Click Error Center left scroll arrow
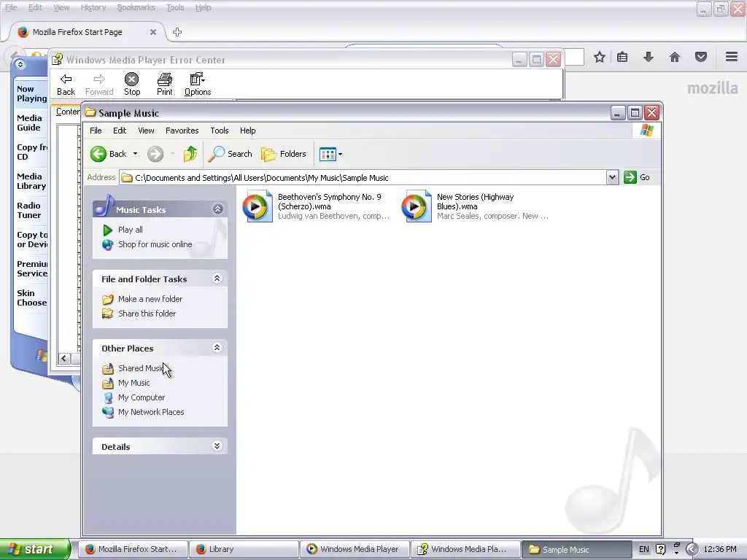This screenshot has width=747, height=560. [x=64, y=359]
